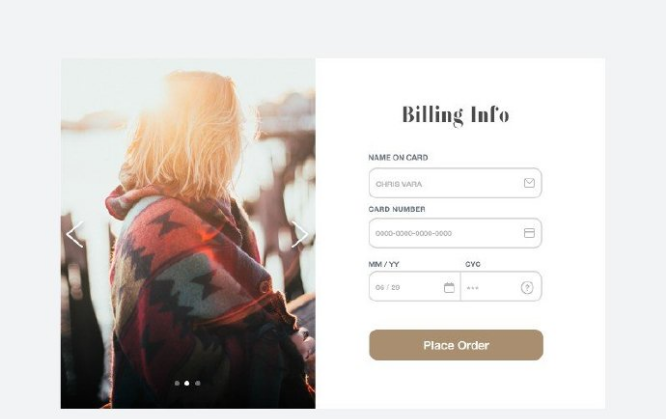This screenshot has height=419, width=666.
Task: Focus the Name on Card input field
Action: (x=440, y=184)
